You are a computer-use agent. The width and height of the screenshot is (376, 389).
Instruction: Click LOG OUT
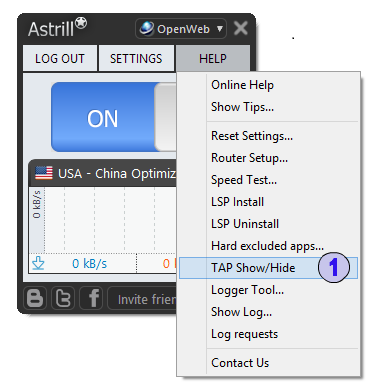coord(60,59)
